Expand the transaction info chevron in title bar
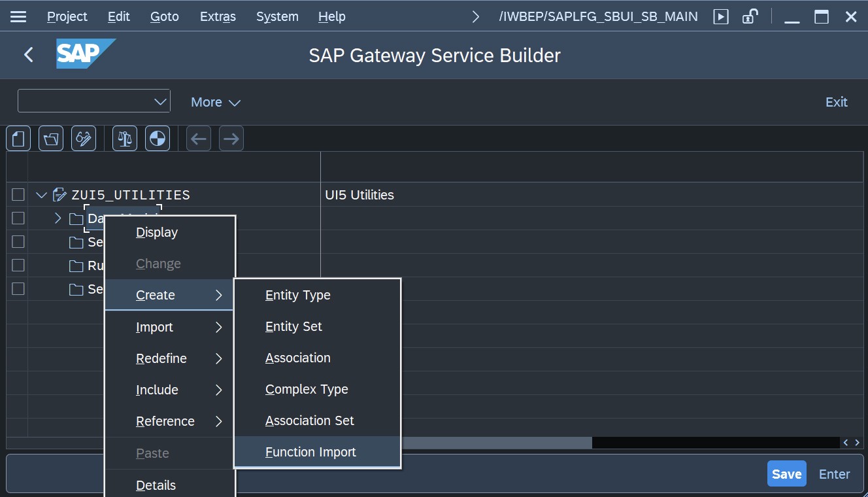868x497 pixels. coord(476,17)
